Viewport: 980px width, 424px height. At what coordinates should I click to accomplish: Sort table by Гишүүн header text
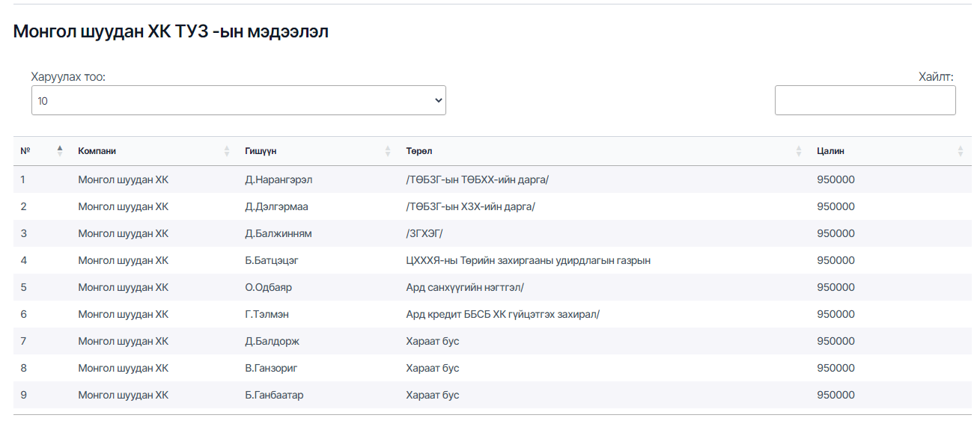[261, 151]
